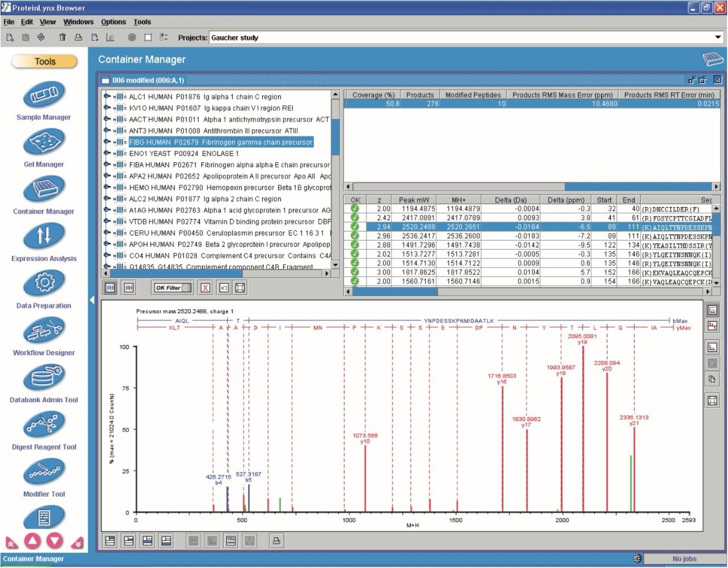Click the copy icon in spectrum right toolbar

coord(712,379)
